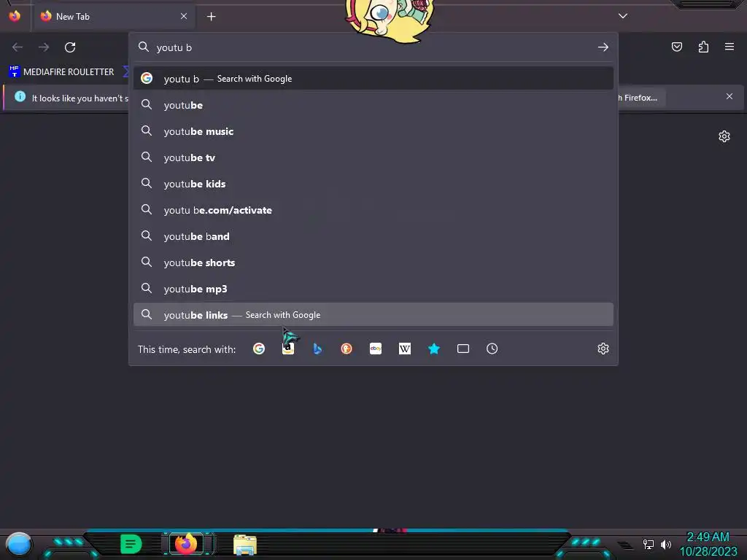The image size is (747, 560).
Task: Select Wikipedia search engine icon
Action: coord(404,349)
